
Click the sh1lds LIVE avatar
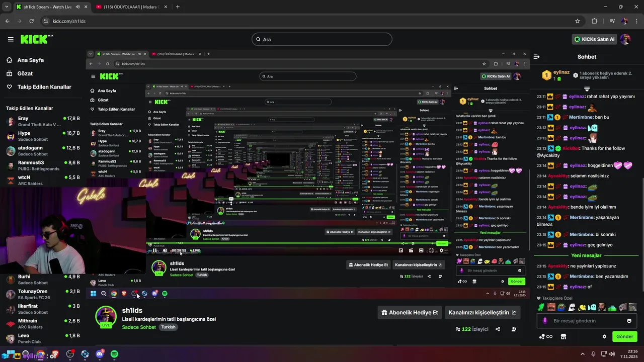(106, 317)
